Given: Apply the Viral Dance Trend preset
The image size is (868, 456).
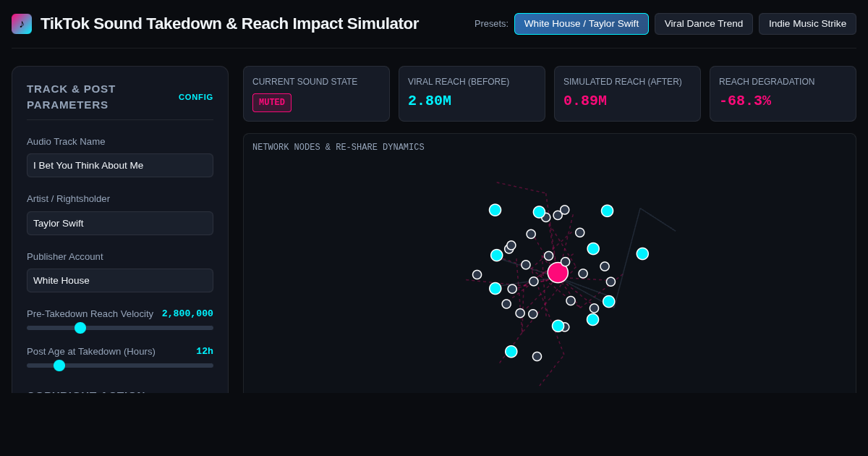Looking at the screenshot, I should [x=704, y=24].
